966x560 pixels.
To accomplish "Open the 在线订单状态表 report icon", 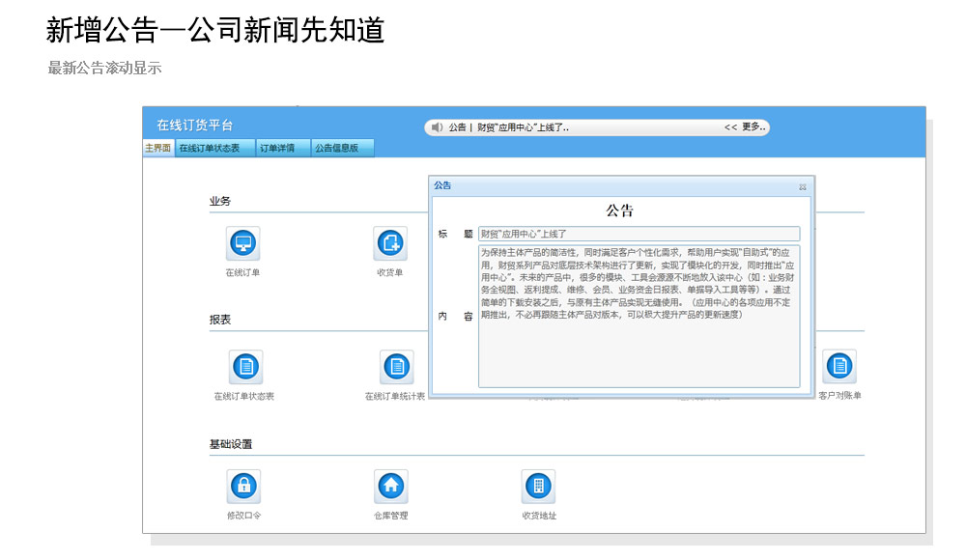I will coord(245,367).
